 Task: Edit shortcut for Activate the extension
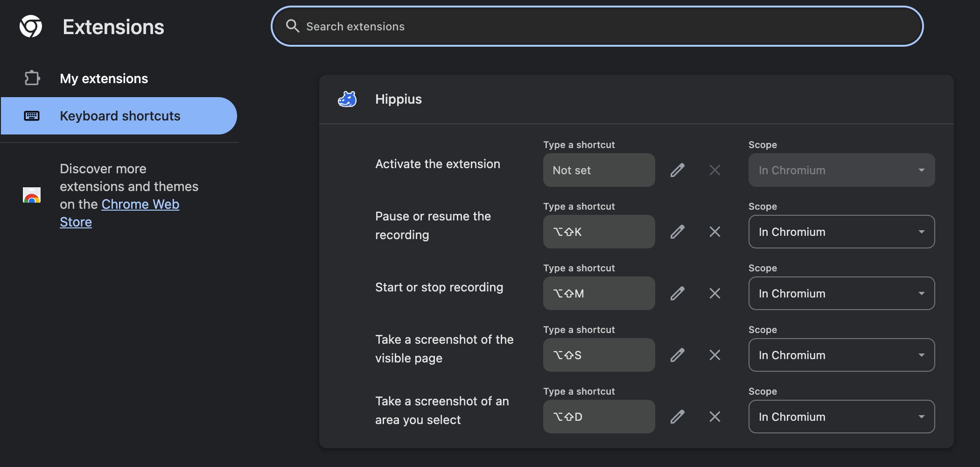click(678, 170)
